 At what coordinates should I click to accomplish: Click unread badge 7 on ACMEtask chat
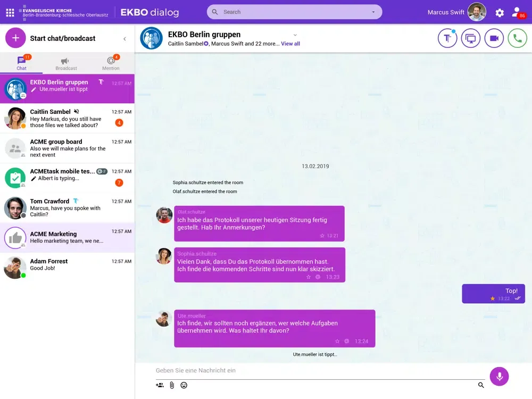(119, 182)
